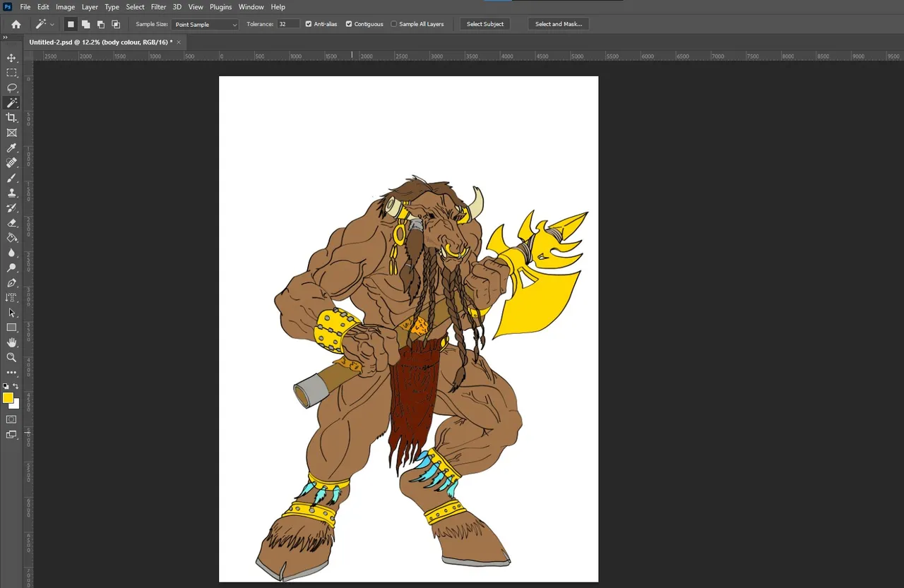Open the View menu
The height and width of the screenshot is (588, 904).
tap(196, 7)
